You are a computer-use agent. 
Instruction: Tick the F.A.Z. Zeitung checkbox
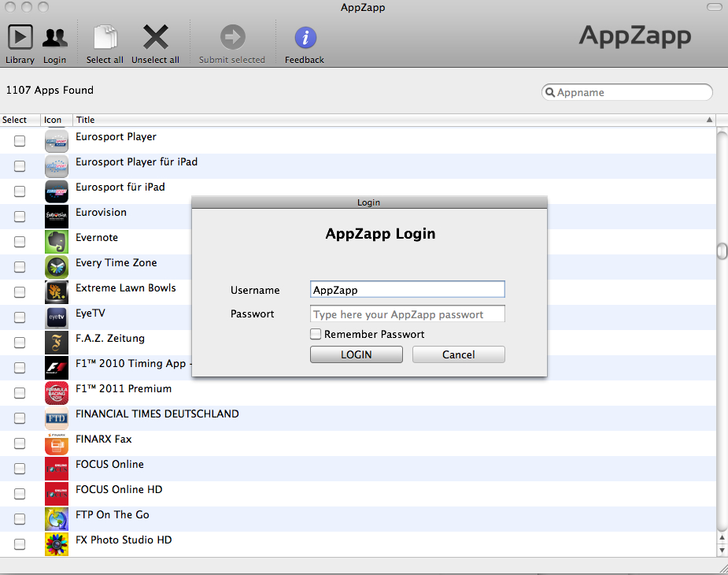pyautogui.click(x=20, y=342)
